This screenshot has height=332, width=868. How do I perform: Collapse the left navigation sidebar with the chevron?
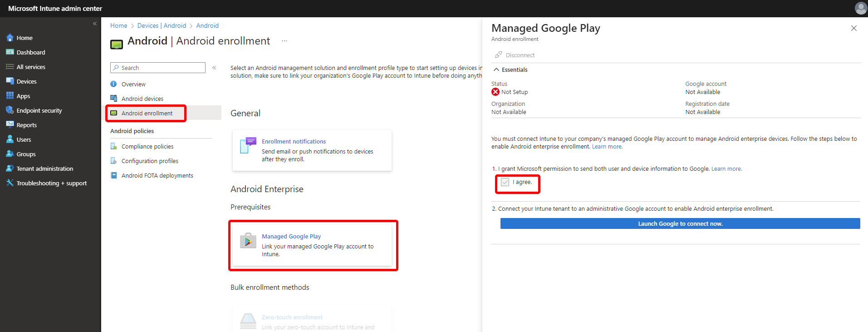pos(95,24)
